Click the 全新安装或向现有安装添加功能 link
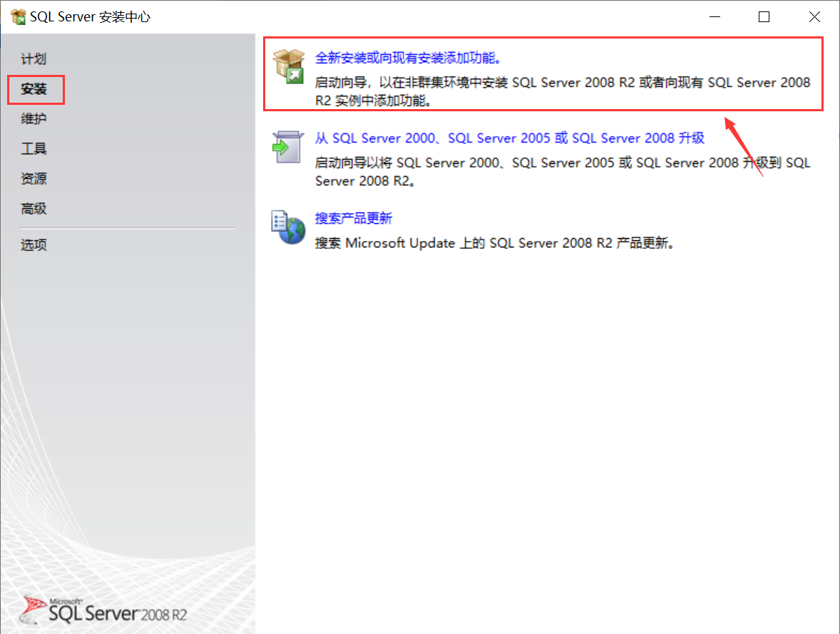The width and height of the screenshot is (840, 634). (x=408, y=58)
